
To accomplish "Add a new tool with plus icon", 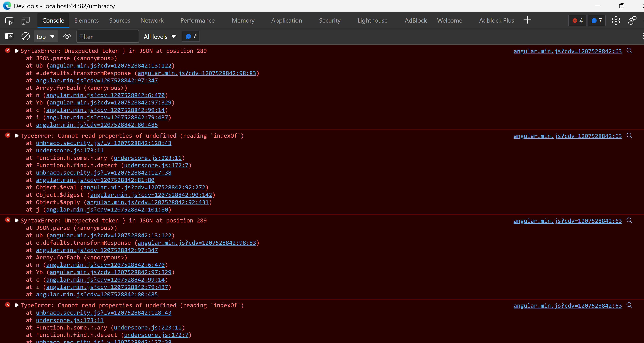I will (x=527, y=20).
